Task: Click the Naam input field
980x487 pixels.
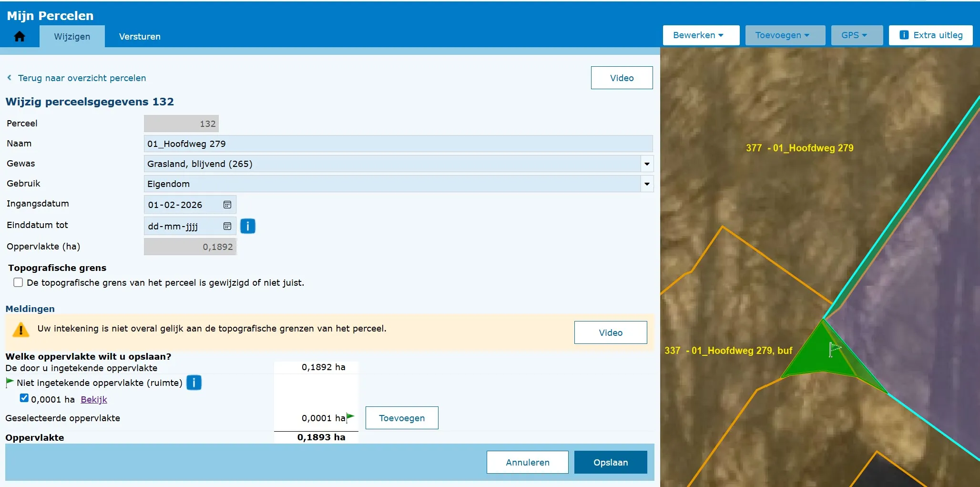Action: pyautogui.click(x=398, y=144)
